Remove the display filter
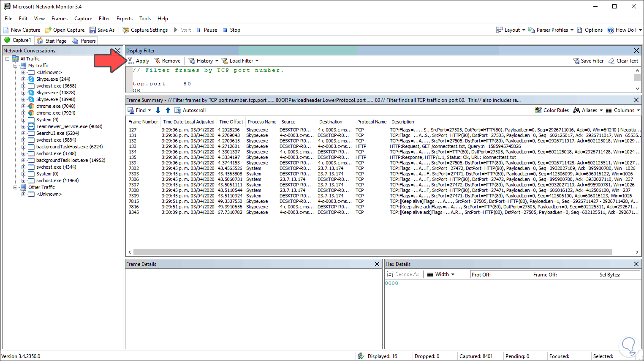 click(167, 61)
